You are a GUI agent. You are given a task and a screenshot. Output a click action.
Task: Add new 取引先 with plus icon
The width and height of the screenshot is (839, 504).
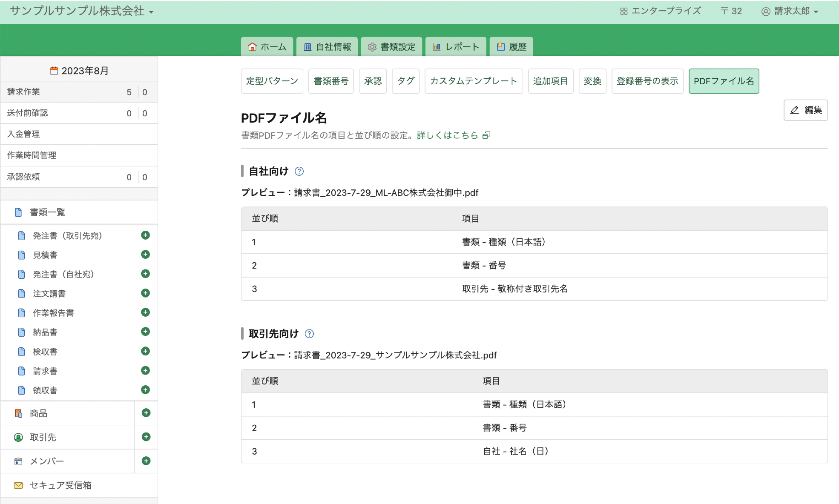pos(146,437)
